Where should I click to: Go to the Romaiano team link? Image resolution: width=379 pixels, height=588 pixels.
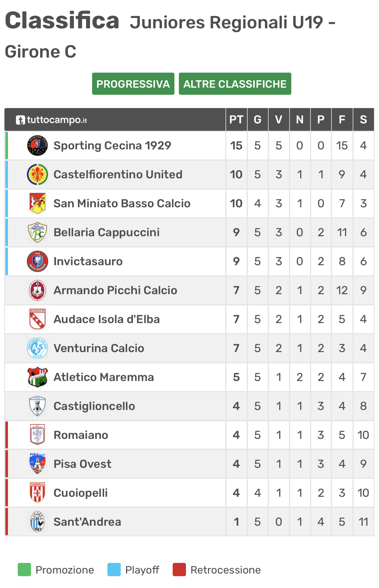81,435
